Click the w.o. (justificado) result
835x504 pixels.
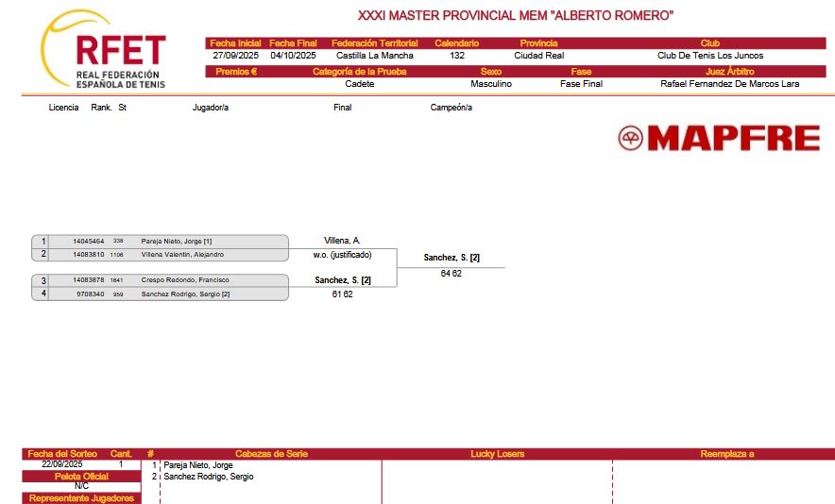click(342, 255)
